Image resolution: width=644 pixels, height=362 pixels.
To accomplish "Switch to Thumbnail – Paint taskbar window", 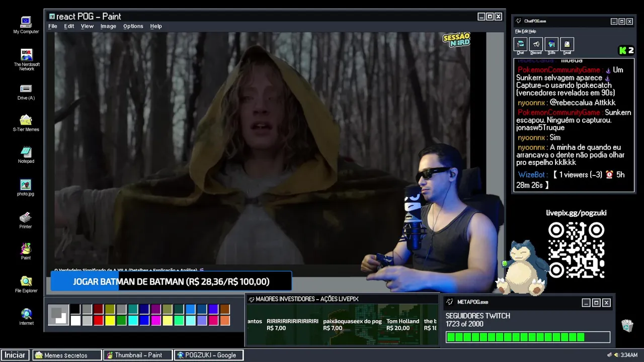I will (x=138, y=355).
